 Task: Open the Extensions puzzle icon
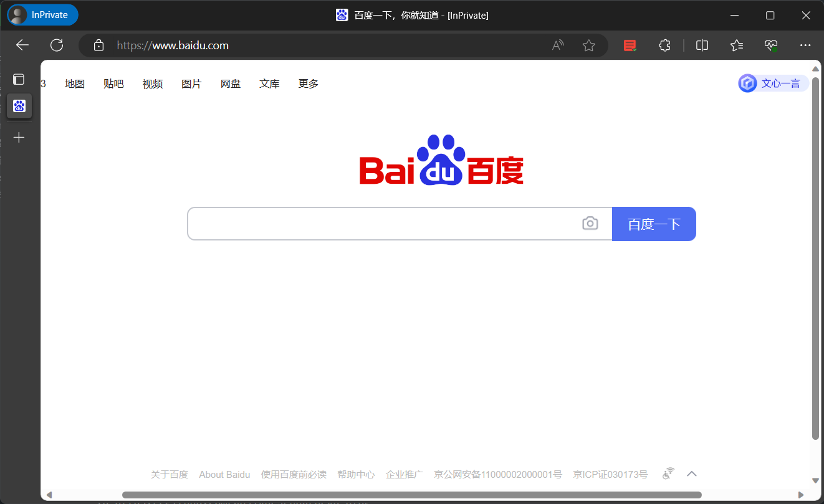pyautogui.click(x=664, y=45)
